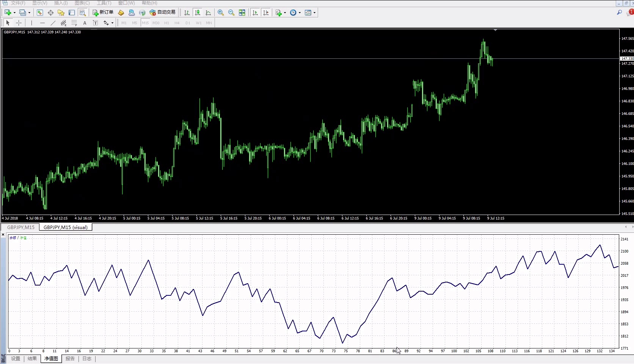Switch to the M1 timeframe
Image resolution: width=634 pixels, height=364 pixels.
[124, 23]
